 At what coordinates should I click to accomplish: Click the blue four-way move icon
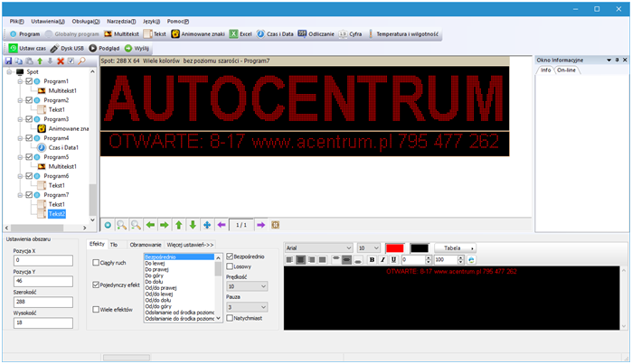[207, 225]
